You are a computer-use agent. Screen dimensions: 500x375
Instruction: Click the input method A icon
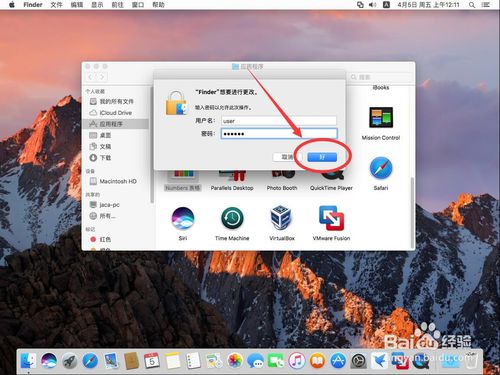386,5
